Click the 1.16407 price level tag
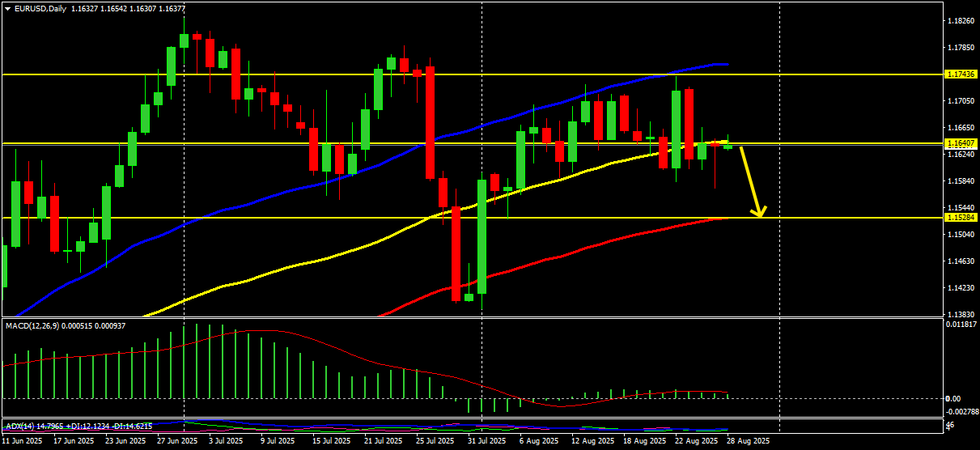The image size is (980, 450). coord(961,143)
